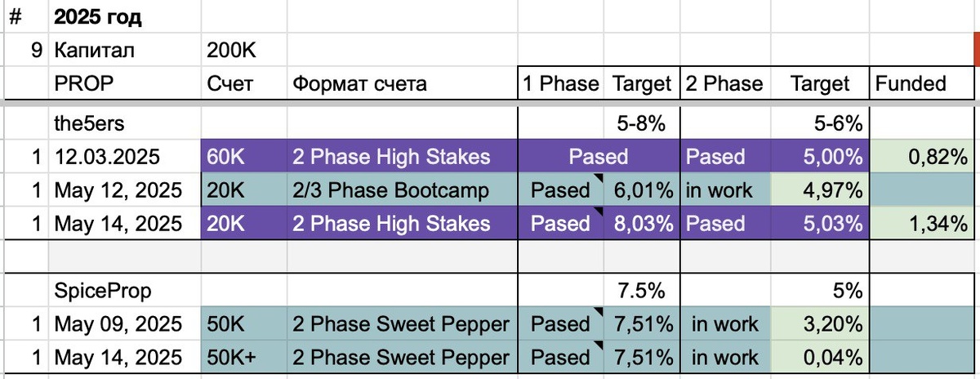Select the 50K+ account cell
Viewport: 980px width, 379px height.
coord(243,357)
